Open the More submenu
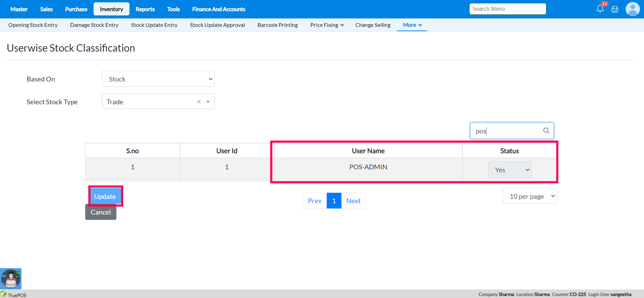Image resolution: width=644 pixels, height=298 pixels. coord(412,25)
